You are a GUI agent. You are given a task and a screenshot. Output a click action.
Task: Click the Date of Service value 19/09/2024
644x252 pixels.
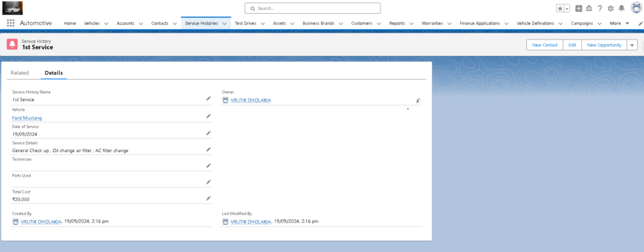(25, 134)
